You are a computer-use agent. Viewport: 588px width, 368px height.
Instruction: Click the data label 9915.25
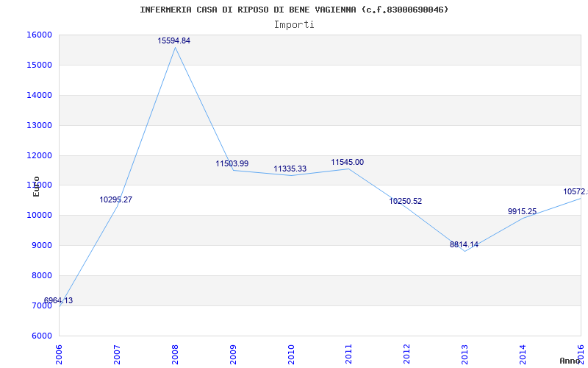pyautogui.click(x=523, y=211)
